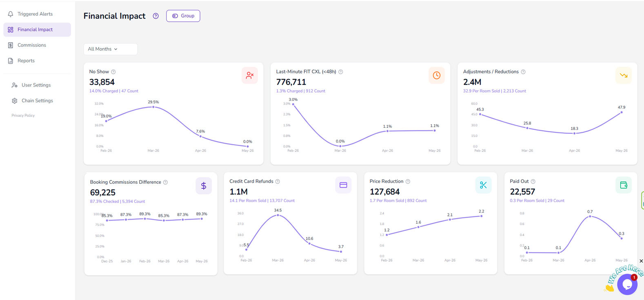Click the No Show person-x icon
This screenshot has width=644, height=300.
tap(250, 76)
